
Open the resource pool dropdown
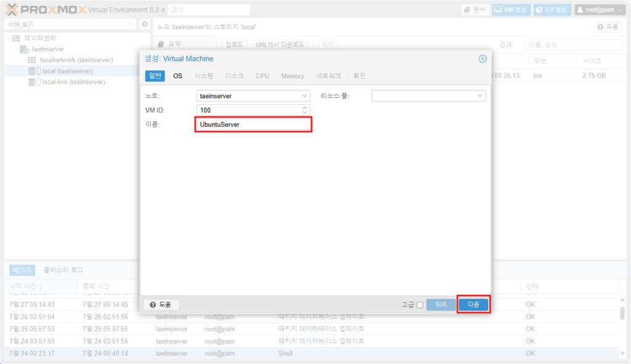(479, 96)
